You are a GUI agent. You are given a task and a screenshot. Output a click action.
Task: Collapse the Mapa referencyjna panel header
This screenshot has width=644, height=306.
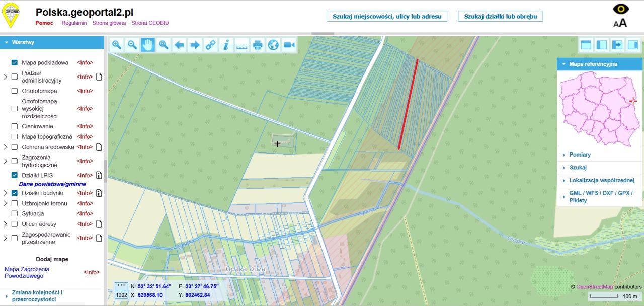(x=599, y=64)
